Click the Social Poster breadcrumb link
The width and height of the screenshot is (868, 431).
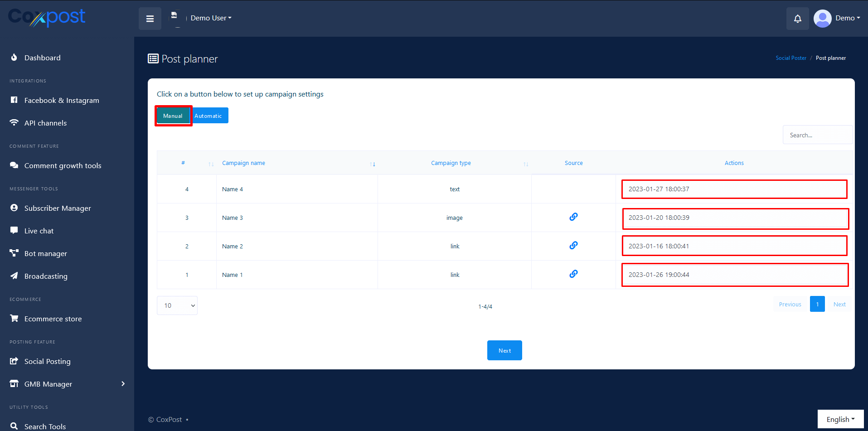tap(791, 58)
